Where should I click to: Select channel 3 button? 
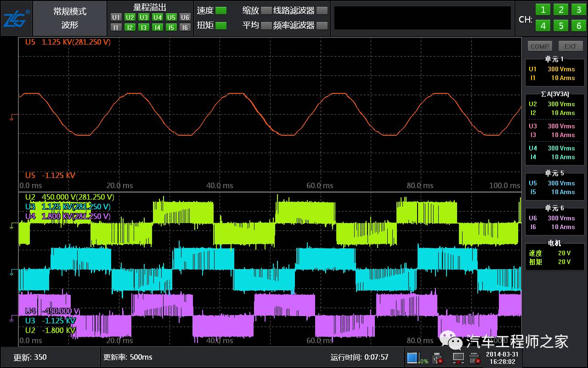click(579, 10)
